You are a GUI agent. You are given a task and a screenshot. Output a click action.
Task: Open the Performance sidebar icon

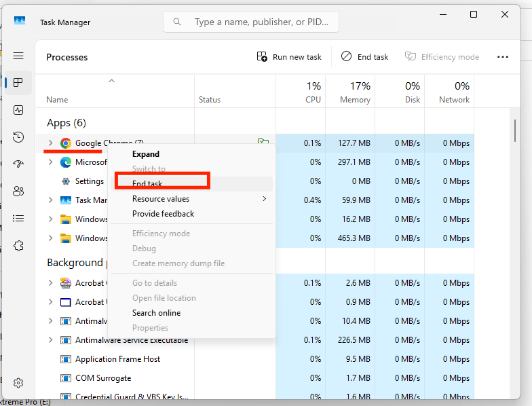(x=18, y=110)
